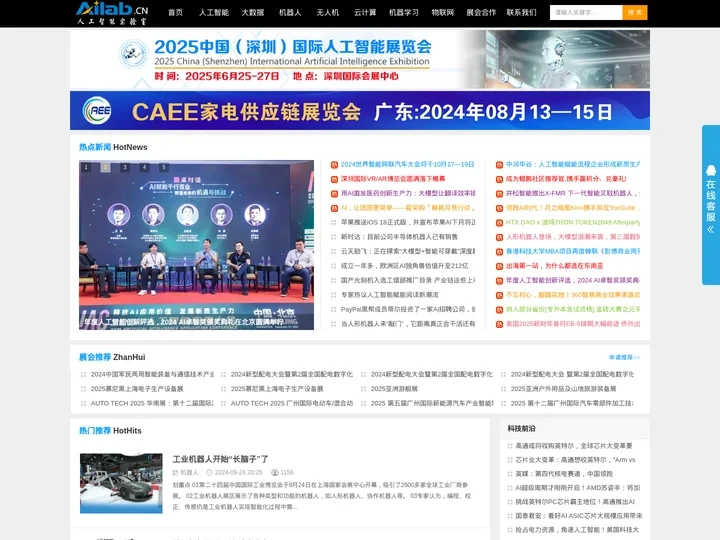Open 欧洲区AI独角兽估值升至212亿 article

(x=405, y=266)
